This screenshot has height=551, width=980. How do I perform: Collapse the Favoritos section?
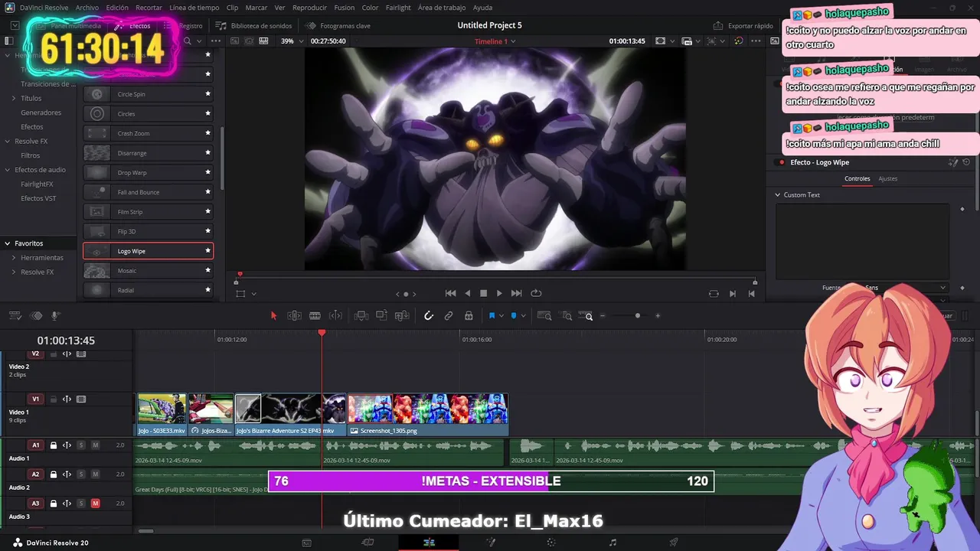click(x=8, y=243)
